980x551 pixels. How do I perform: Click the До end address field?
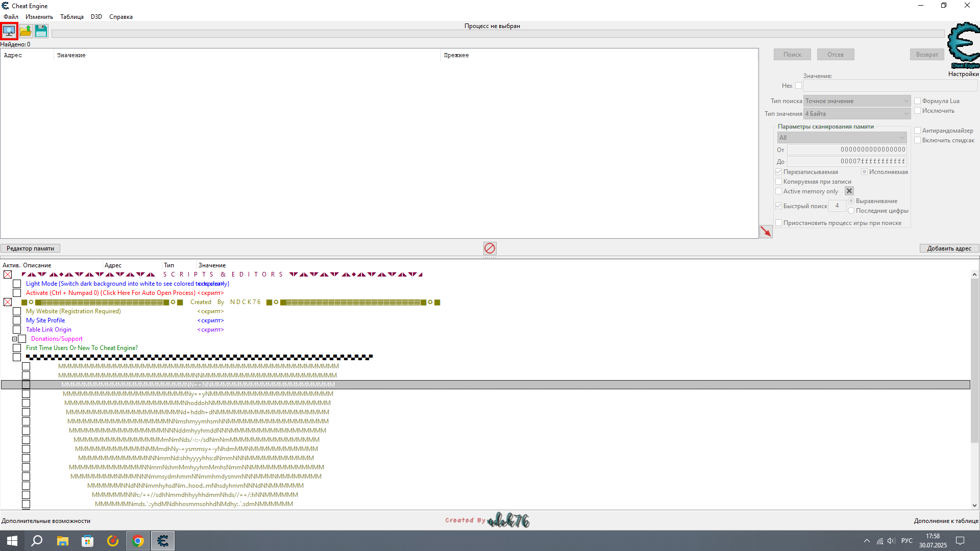[x=847, y=161]
